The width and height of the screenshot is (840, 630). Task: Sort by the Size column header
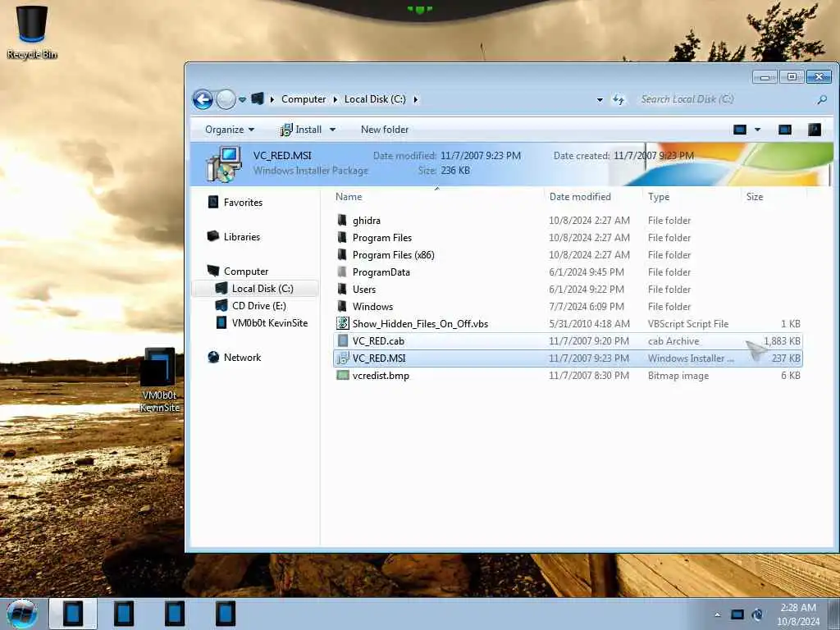(755, 197)
